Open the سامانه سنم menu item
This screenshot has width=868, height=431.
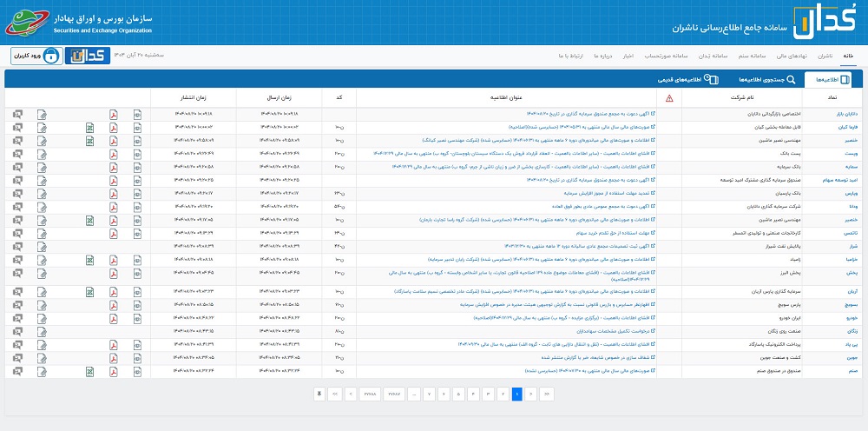pyautogui.click(x=753, y=56)
